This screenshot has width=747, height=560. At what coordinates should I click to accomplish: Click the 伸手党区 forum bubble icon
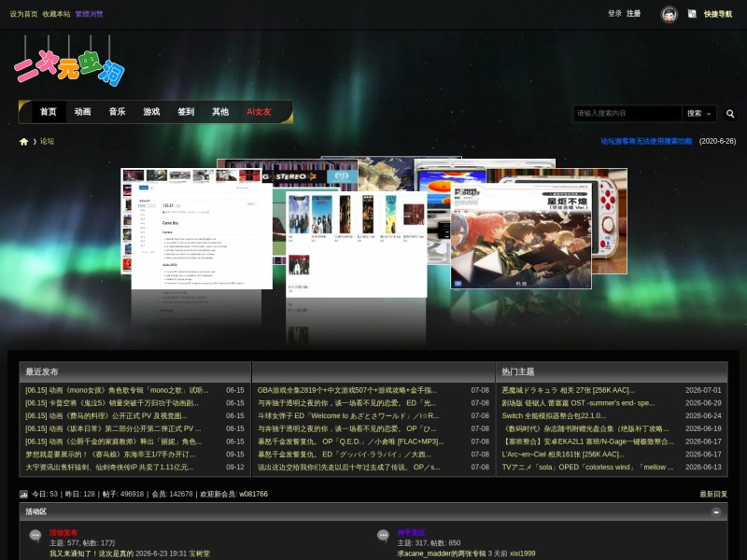click(x=383, y=536)
